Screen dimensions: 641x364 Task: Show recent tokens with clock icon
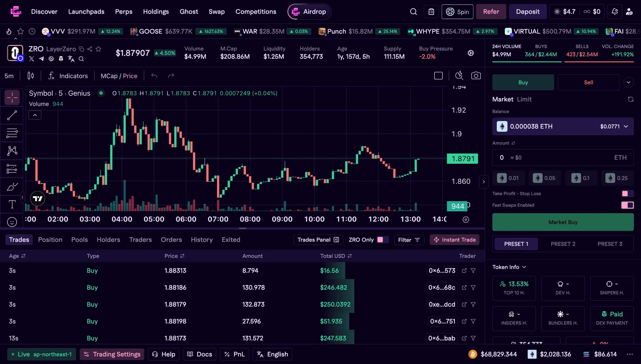click(32, 31)
